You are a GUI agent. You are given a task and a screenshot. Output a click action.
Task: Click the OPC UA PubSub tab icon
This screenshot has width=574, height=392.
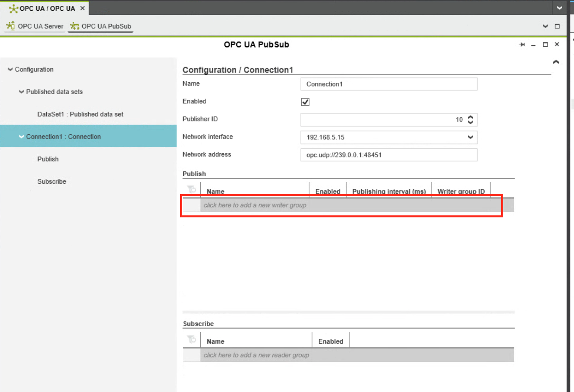tap(74, 26)
